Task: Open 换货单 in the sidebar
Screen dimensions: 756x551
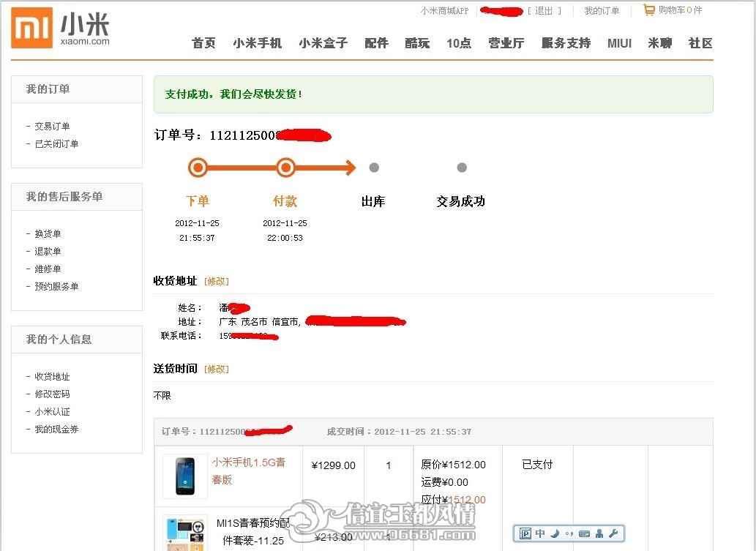Action: coord(48,234)
